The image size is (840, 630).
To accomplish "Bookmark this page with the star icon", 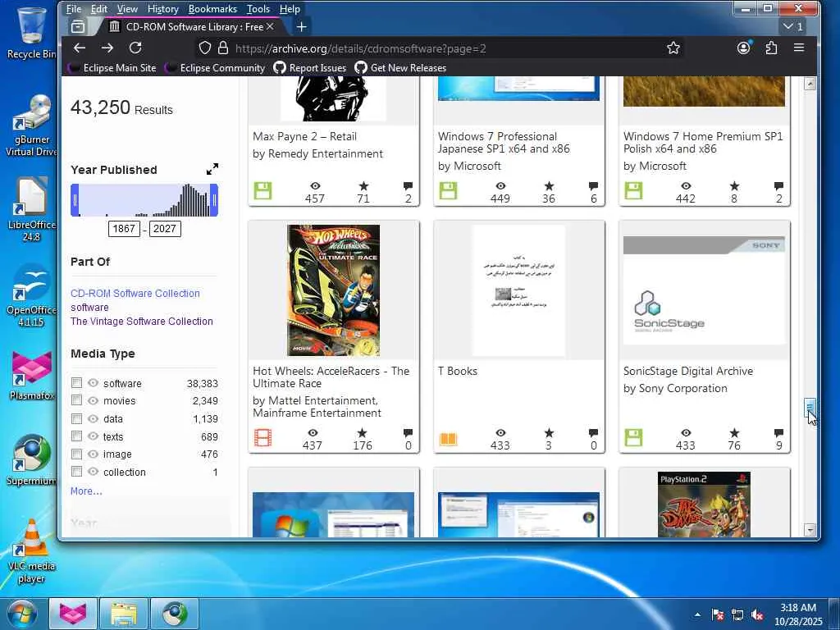I will (673, 48).
